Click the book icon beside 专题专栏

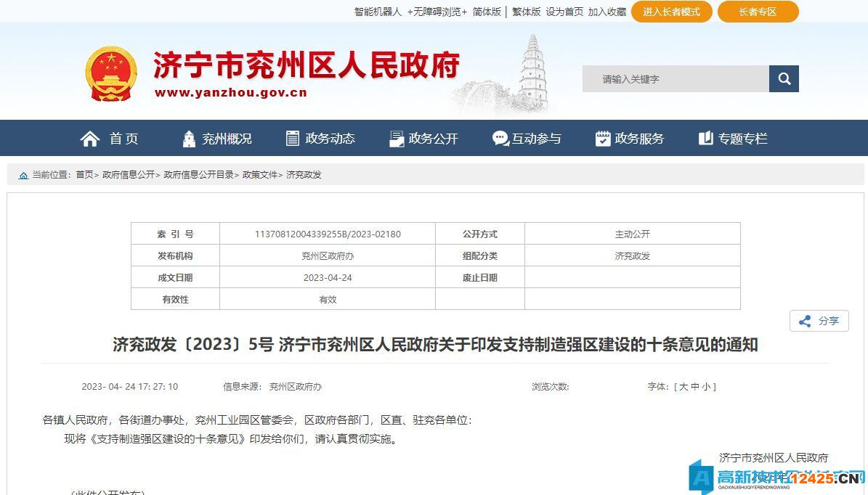[705, 138]
